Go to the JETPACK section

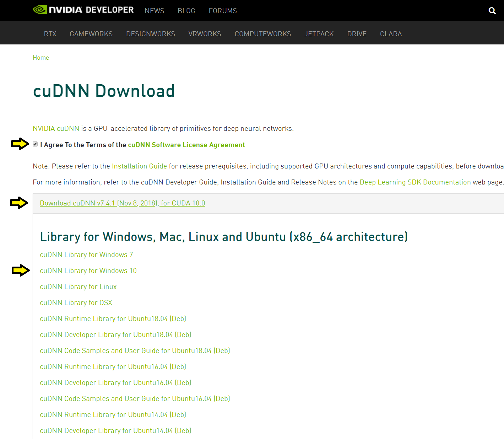(319, 34)
